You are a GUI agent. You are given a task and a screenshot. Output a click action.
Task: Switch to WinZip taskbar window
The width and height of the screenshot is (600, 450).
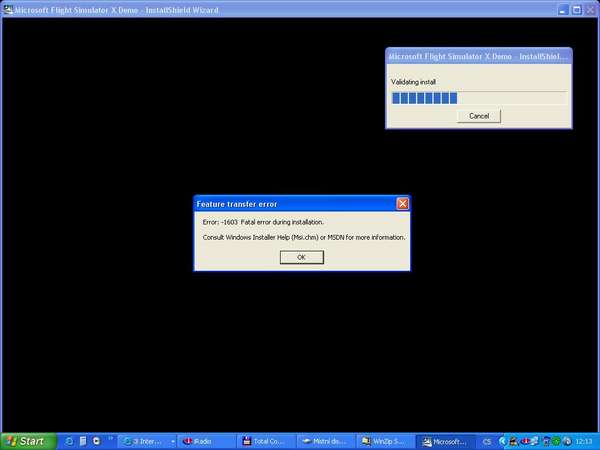[x=386, y=442]
